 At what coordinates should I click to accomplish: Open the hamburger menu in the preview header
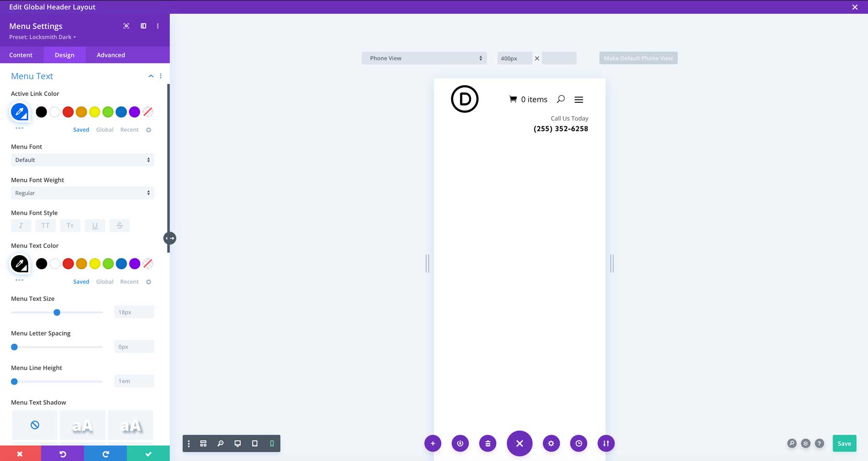tap(578, 99)
